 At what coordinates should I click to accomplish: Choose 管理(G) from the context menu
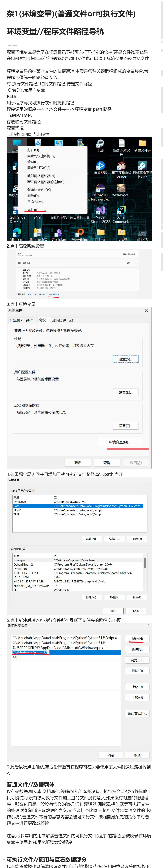33,162
